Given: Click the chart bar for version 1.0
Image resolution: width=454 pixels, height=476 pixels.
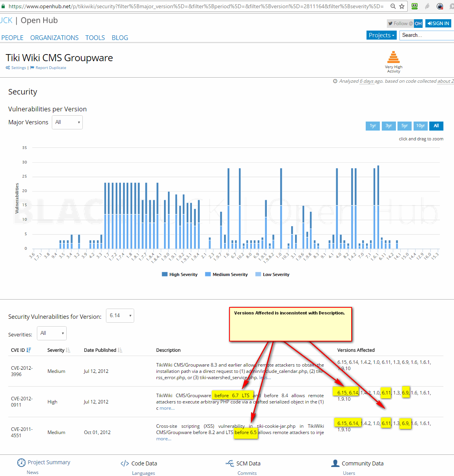Looking at the screenshot, I should [281, 208].
